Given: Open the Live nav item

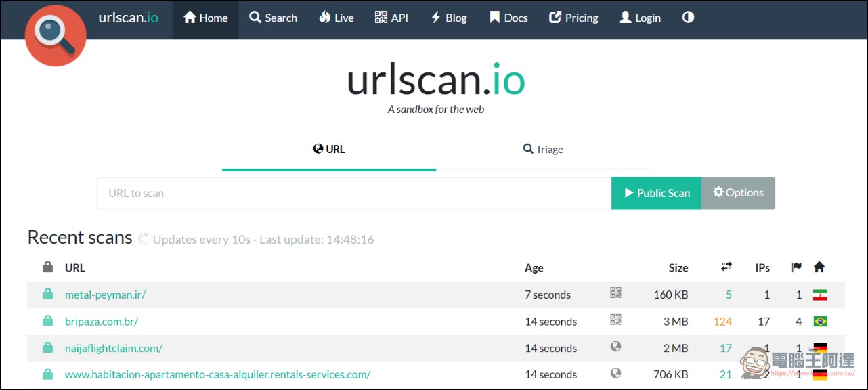Looking at the screenshot, I should (336, 18).
